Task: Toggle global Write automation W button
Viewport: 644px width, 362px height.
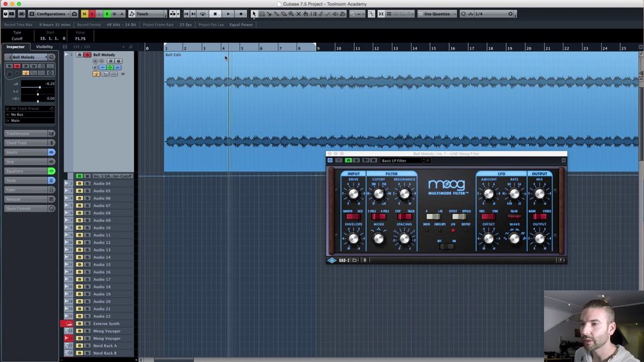Action: tap(114, 14)
